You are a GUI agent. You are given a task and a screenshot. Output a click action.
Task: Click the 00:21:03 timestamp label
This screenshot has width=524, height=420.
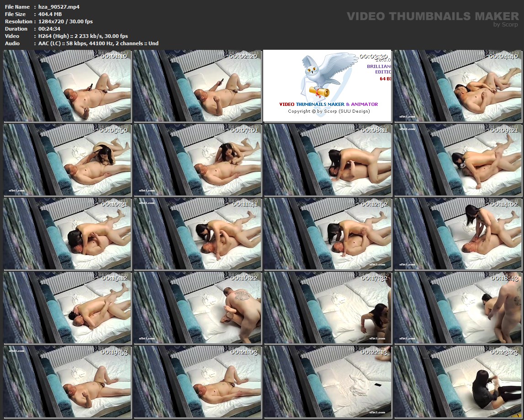[244, 352]
